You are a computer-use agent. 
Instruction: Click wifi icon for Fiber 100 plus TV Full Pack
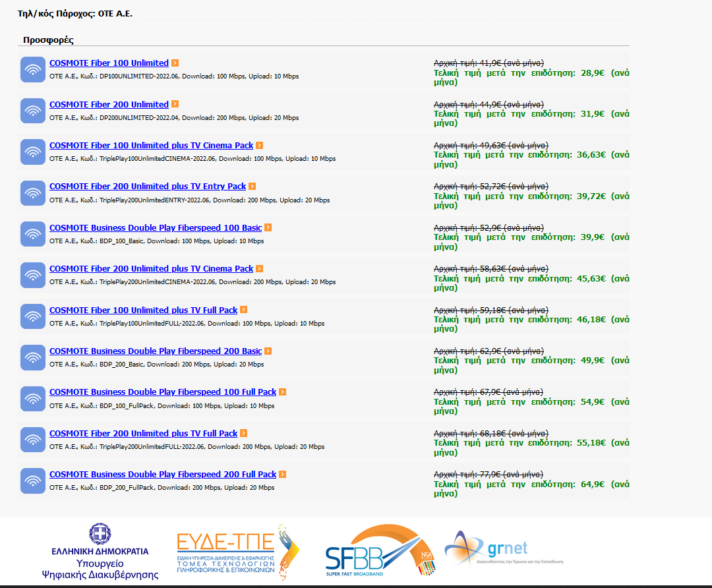[x=33, y=316]
